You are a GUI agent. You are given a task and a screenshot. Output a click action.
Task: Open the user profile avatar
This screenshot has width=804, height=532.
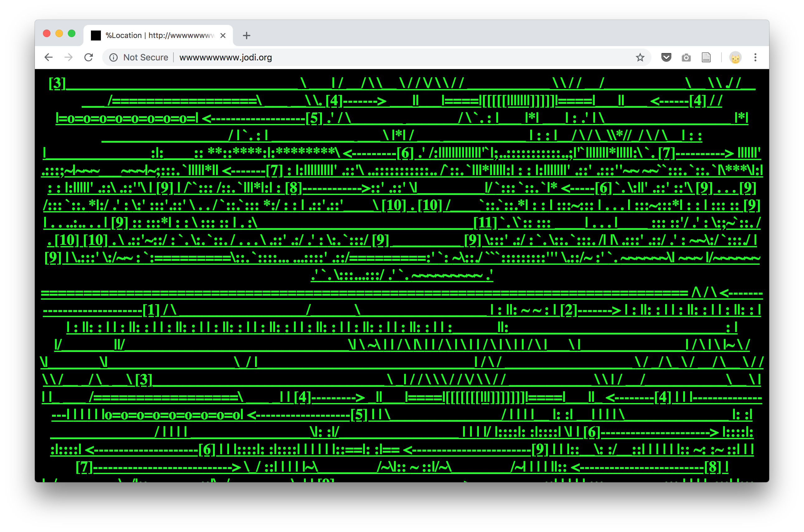735,58
